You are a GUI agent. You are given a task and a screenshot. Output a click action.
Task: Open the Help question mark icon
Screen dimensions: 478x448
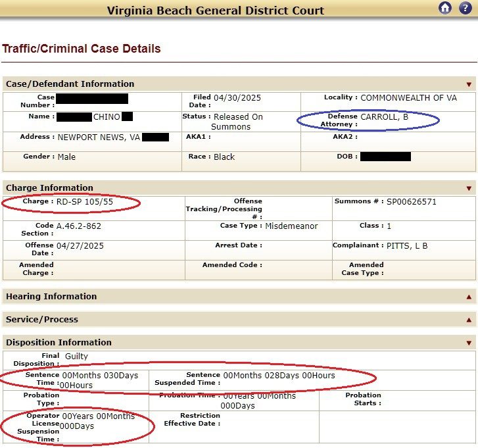click(x=466, y=8)
